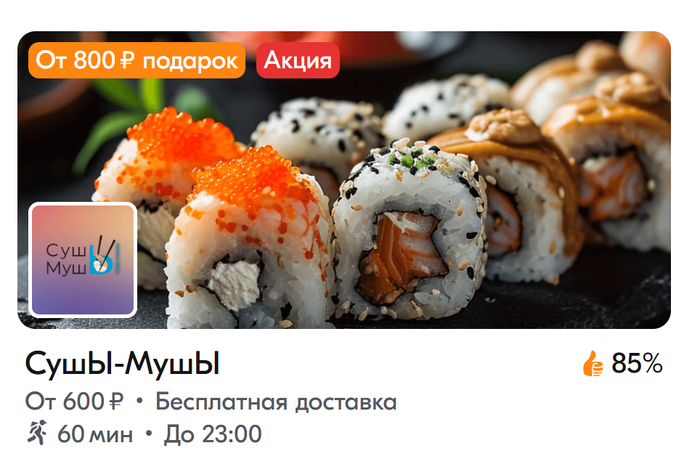
Task: Click the ruble sign in orange badge
Action: coord(127,60)
